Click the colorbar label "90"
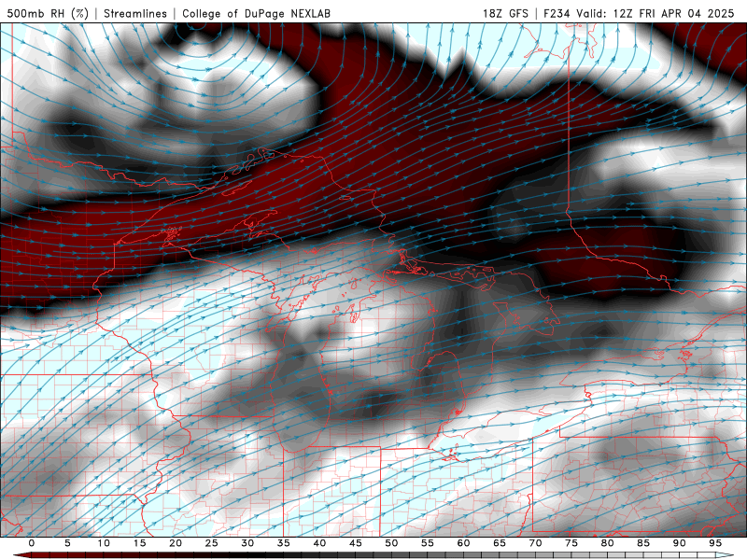This screenshot has width=747, height=560. (x=679, y=543)
